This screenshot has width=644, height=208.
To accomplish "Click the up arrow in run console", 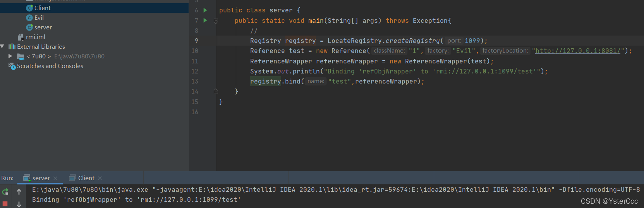I will tap(19, 191).
